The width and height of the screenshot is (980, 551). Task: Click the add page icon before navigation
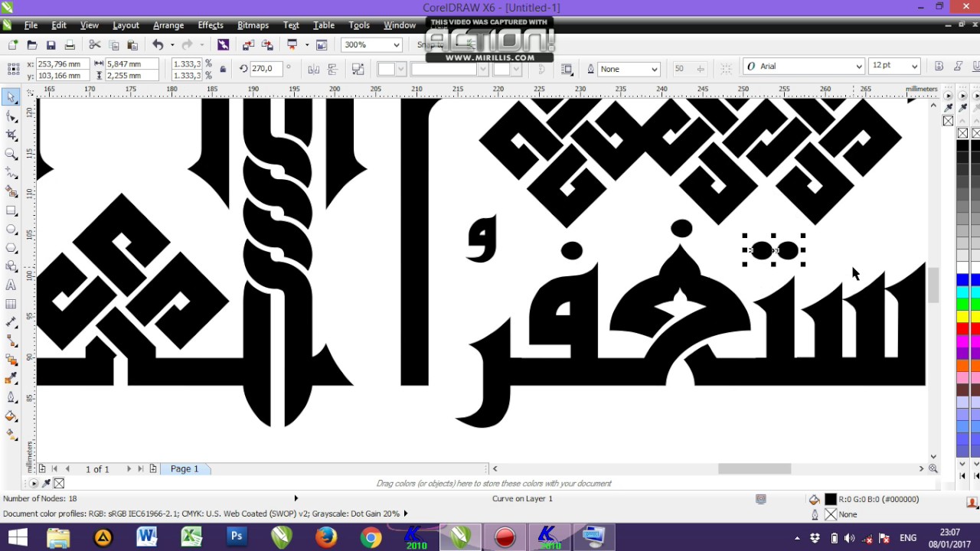(x=43, y=468)
